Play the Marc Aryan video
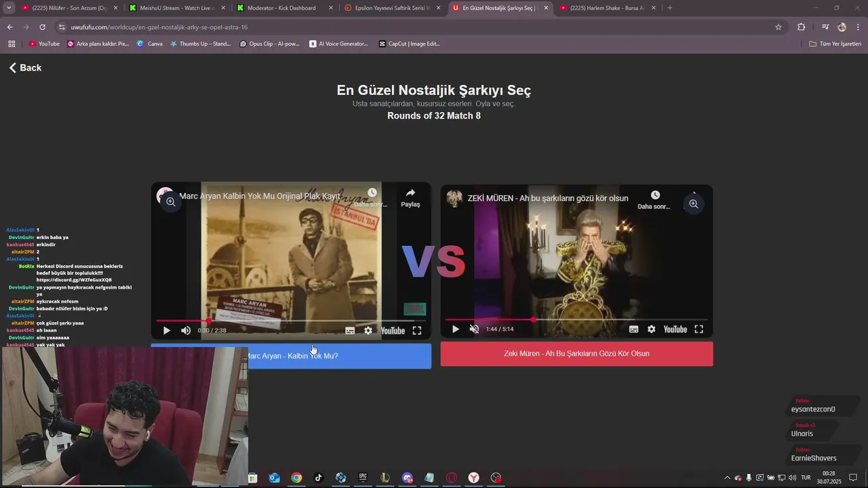The width and height of the screenshot is (868, 488). 166,331
